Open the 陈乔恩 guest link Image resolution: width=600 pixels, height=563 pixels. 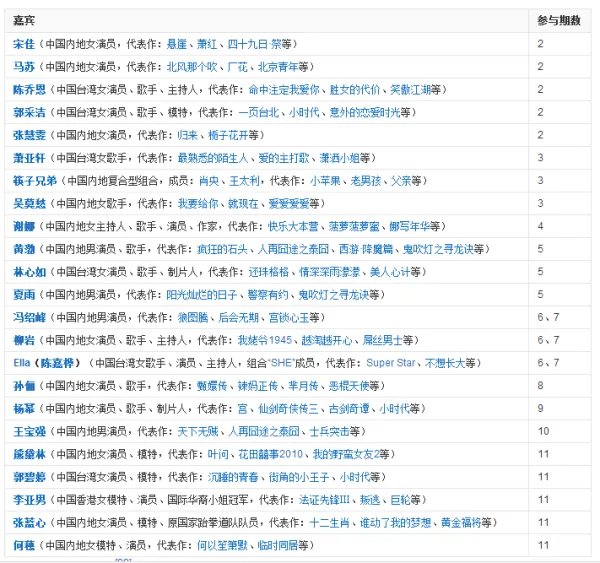(x=29, y=90)
